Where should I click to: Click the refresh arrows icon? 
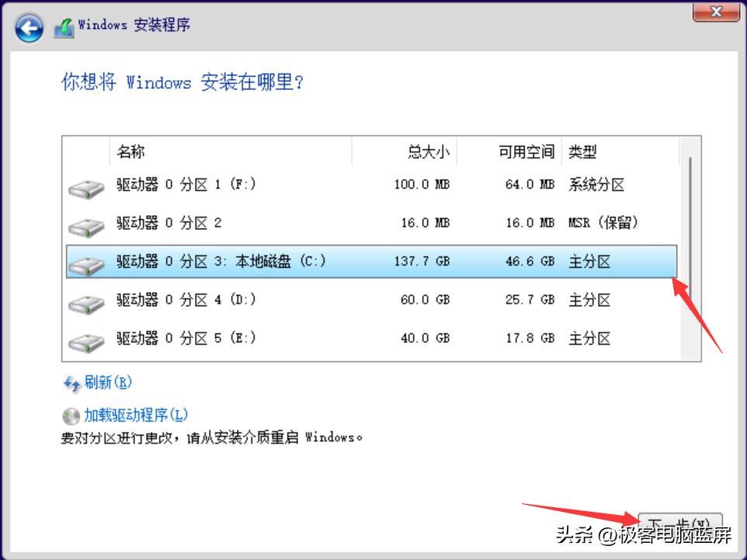click(72, 384)
